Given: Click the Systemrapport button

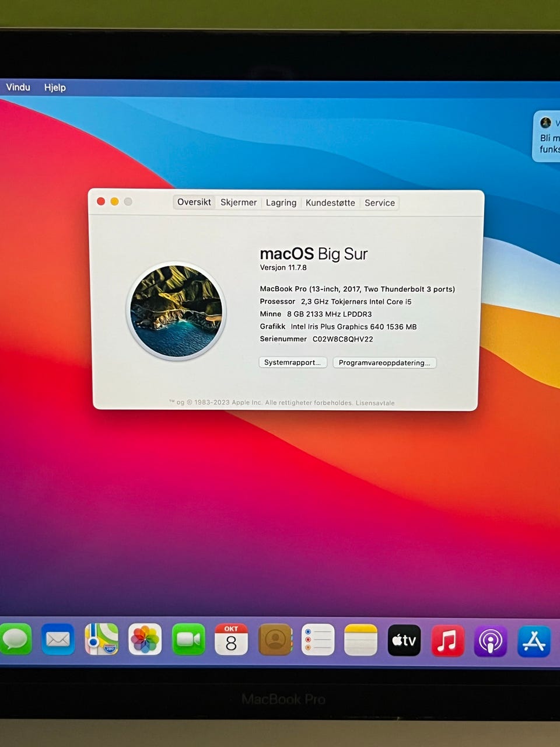Looking at the screenshot, I should click(293, 362).
